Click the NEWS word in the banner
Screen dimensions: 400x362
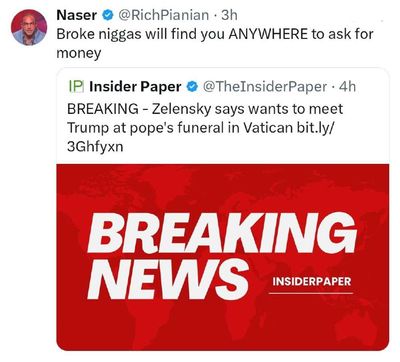coord(168,279)
